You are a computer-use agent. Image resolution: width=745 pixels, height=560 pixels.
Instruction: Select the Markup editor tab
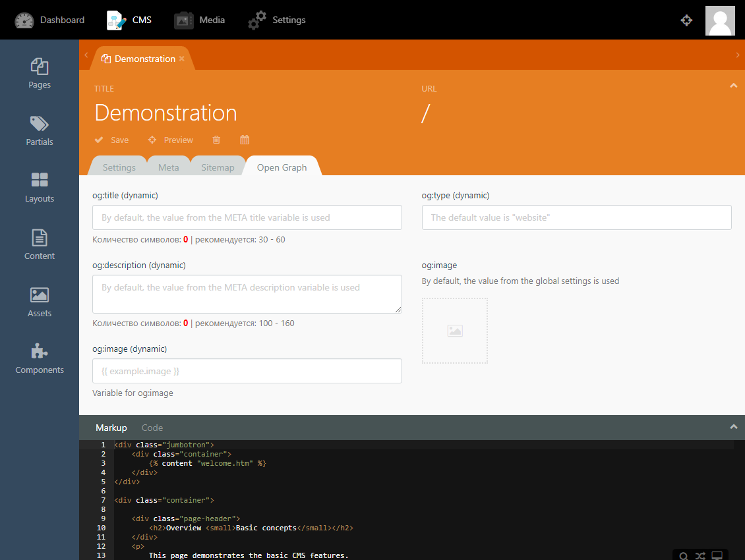point(111,428)
